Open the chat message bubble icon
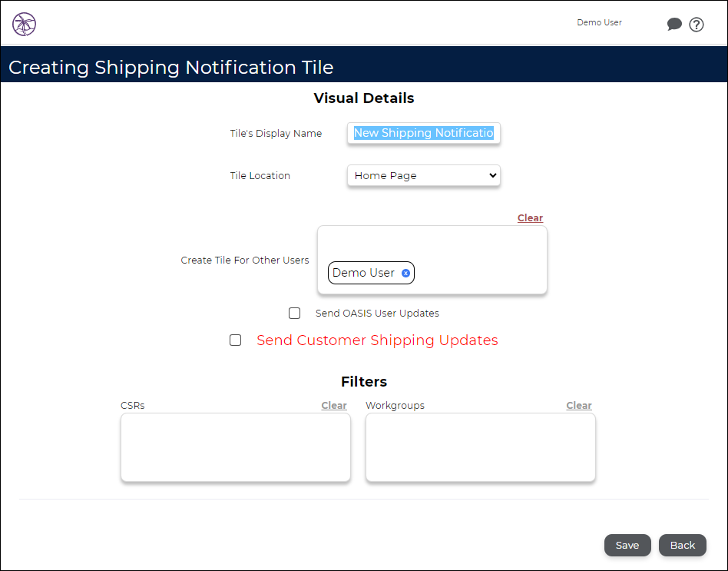728x571 pixels. [675, 24]
